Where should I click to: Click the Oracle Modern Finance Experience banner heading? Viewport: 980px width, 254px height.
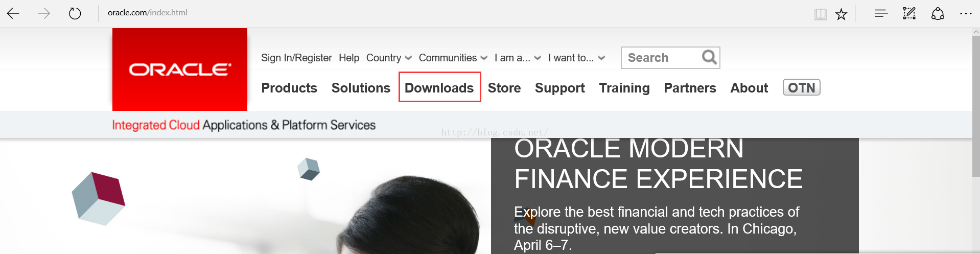pyautogui.click(x=658, y=164)
